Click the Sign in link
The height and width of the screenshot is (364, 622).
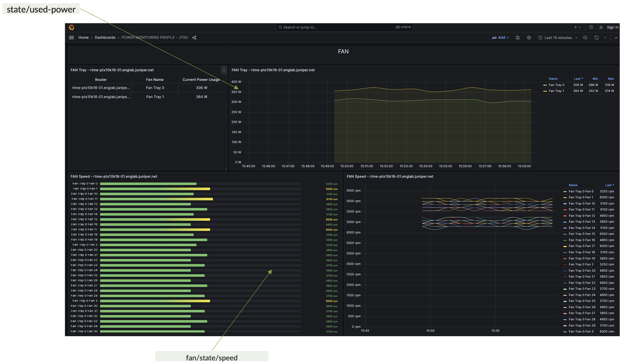pyautogui.click(x=612, y=27)
